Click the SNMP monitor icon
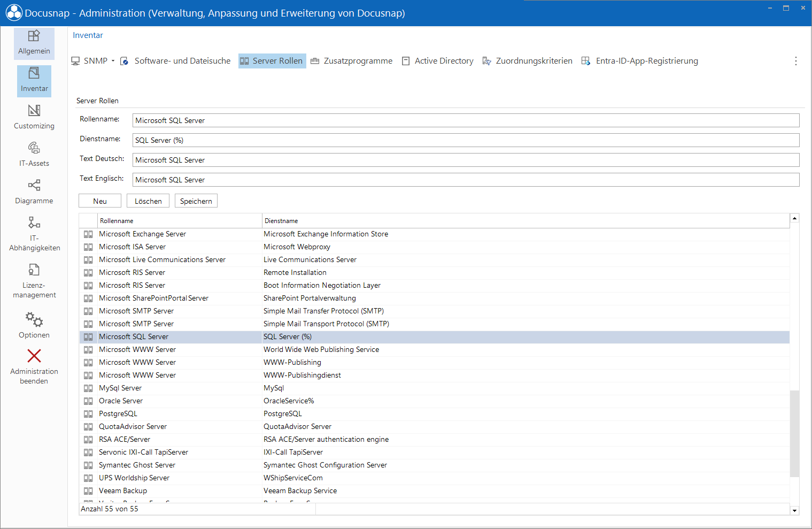Screen dimensions: 812x529 (x=76, y=61)
